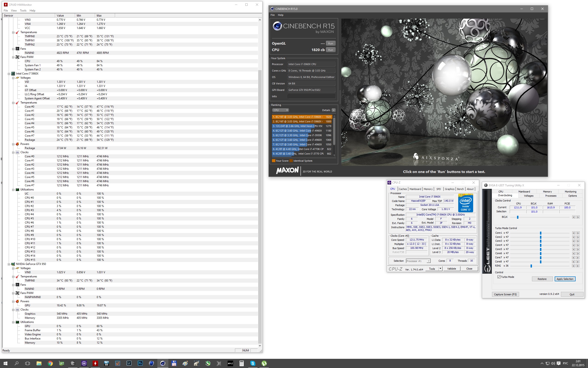The image size is (588, 368).
Task: Open the green graphics card taskbar icon
Action: [62, 363]
